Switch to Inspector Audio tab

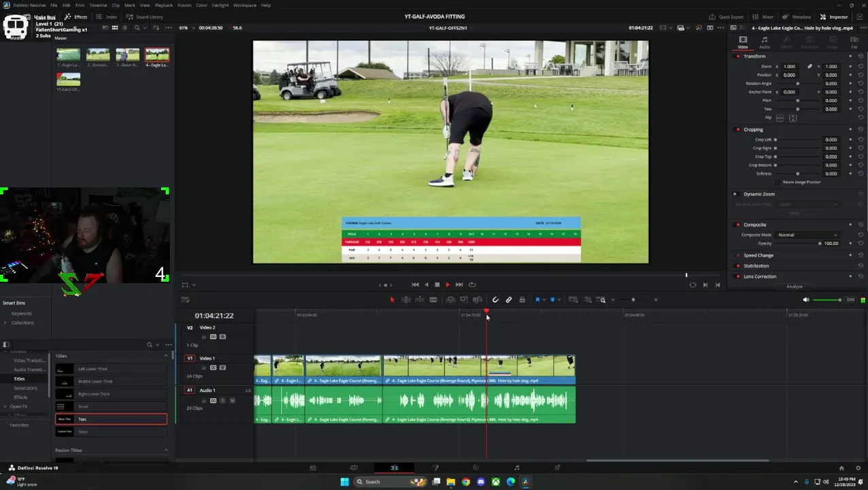coord(765,42)
